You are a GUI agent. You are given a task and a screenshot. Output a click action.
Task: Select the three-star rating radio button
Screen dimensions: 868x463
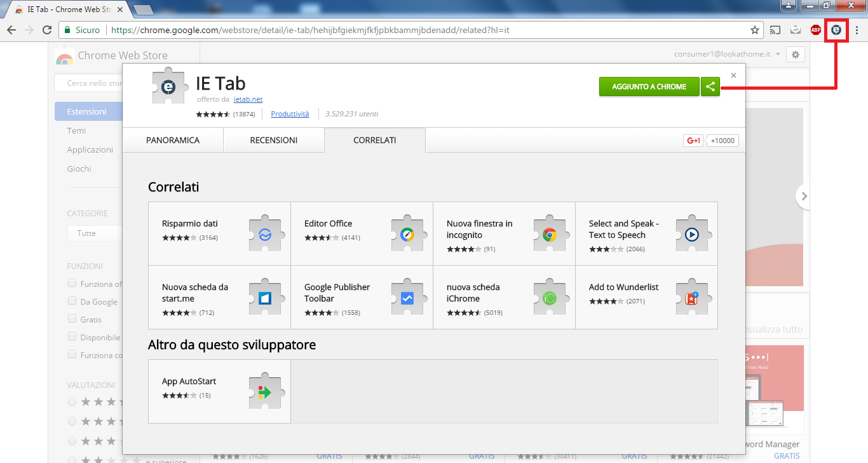tap(72, 441)
